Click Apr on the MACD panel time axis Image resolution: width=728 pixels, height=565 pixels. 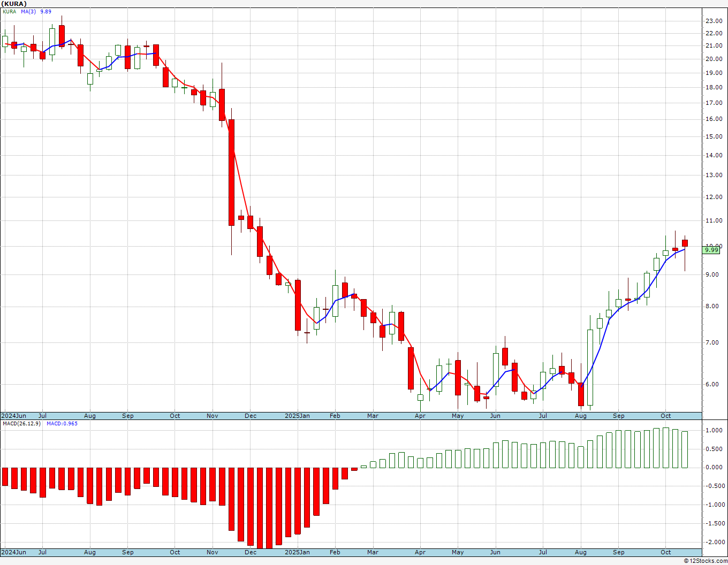pyautogui.click(x=420, y=552)
